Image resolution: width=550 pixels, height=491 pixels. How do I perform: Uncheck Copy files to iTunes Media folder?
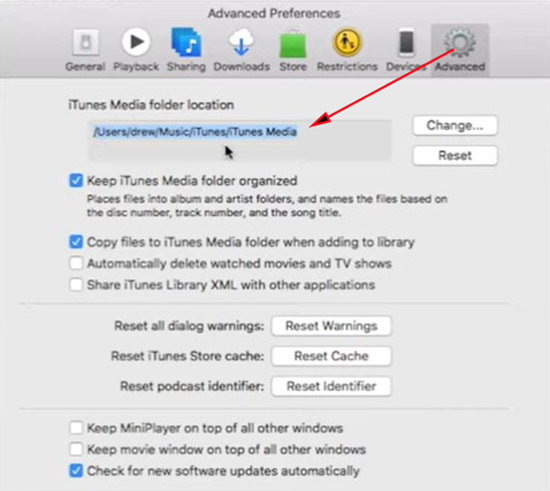pos(76,242)
